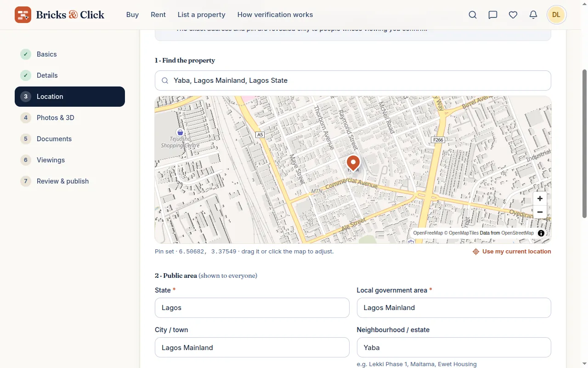Go to the Basics step
This screenshot has width=588, height=368.
70,54
